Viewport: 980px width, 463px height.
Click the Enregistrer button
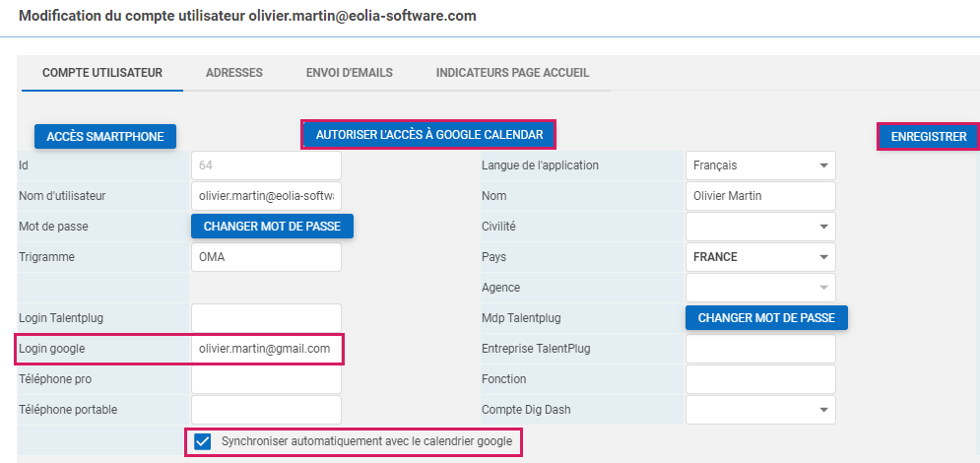(x=928, y=136)
